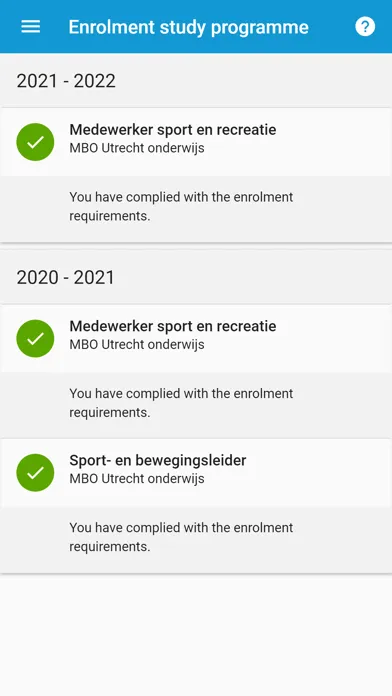Select Medewerker sport en recreatie under 2020-2021
Image resolution: width=392 pixels, height=696 pixels.
tap(173, 326)
